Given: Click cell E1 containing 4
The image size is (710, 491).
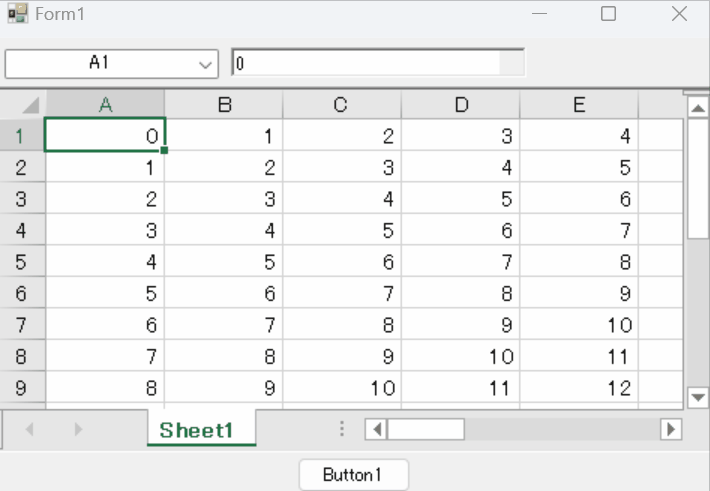Looking at the screenshot, I should click(x=580, y=135).
